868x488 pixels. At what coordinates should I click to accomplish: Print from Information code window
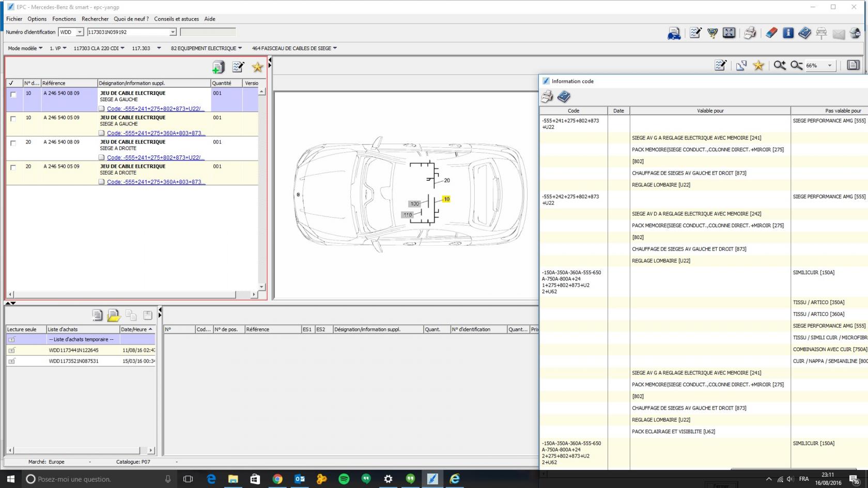pos(547,97)
